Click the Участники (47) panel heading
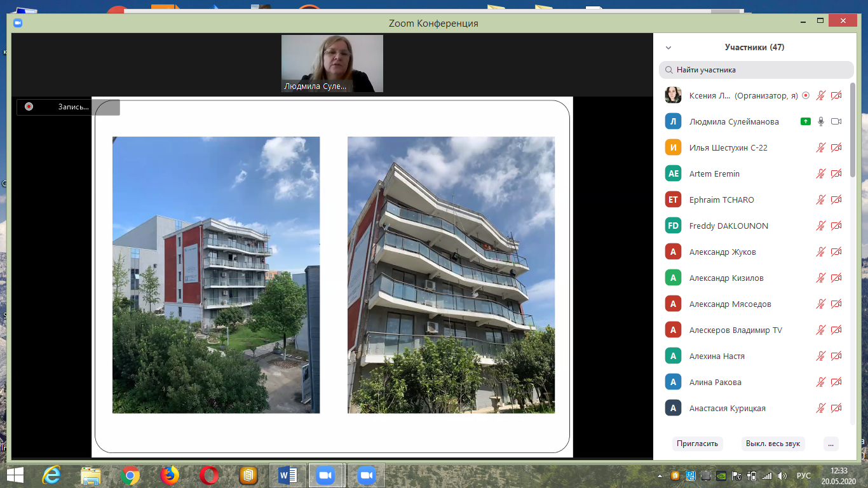 pyautogui.click(x=754, y=48)
